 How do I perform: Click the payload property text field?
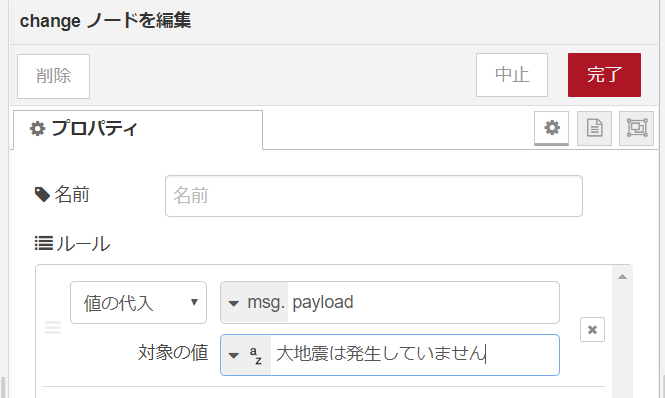pos(423,303)
